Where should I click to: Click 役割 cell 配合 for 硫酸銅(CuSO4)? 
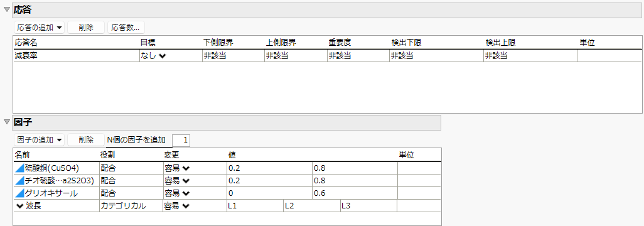tap(131, 168)
